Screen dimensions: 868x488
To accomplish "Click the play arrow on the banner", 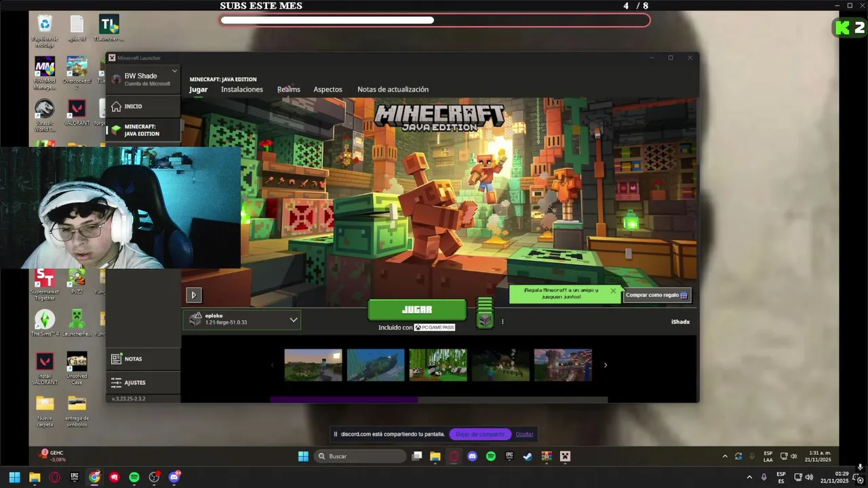I will pyautogui.click(x=193, y=295).
